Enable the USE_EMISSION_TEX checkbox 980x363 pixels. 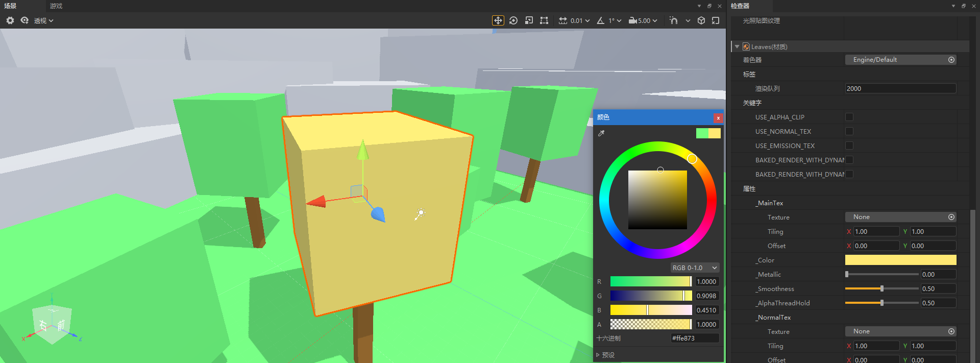[x=849, y=146]
